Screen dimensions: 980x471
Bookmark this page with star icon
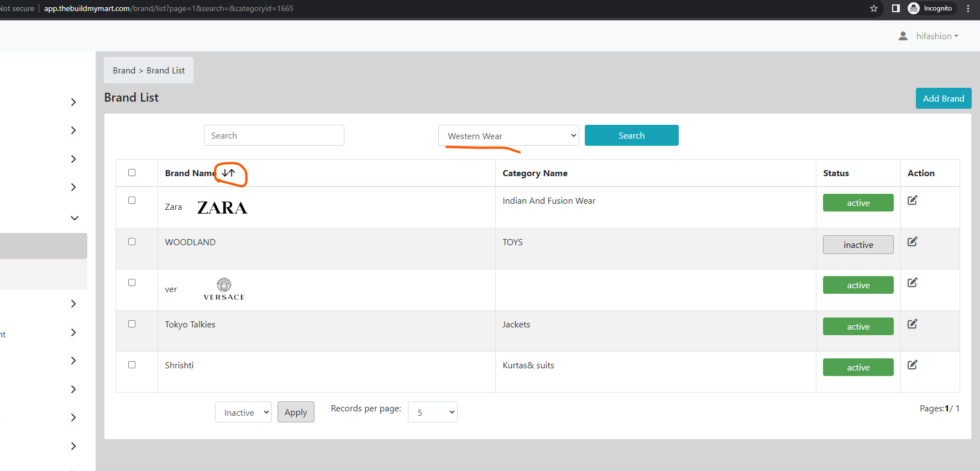pyautogui.click(x=874, y=8)
